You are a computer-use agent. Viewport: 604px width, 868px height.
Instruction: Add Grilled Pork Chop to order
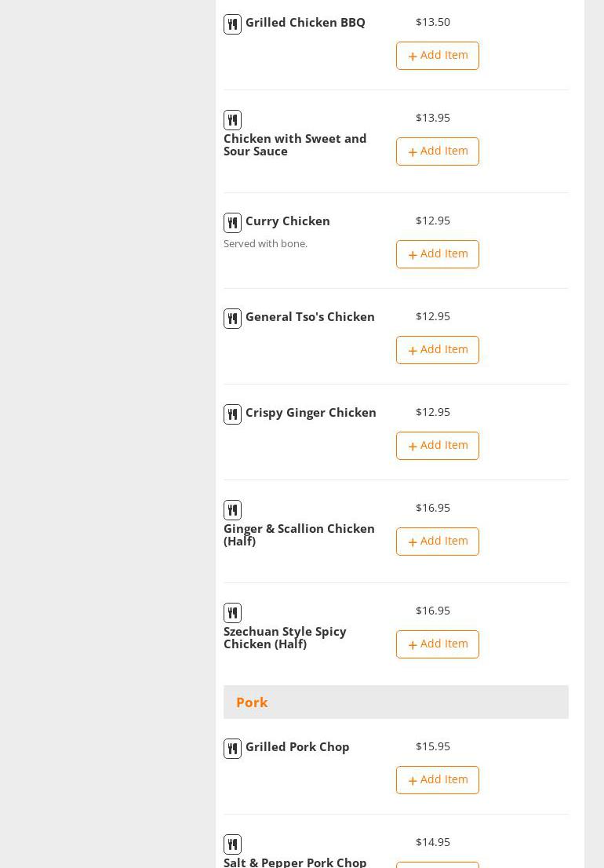pos(437,780)
